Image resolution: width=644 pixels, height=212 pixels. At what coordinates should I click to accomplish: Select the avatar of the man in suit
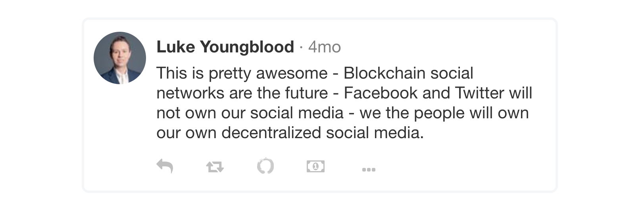120,58
